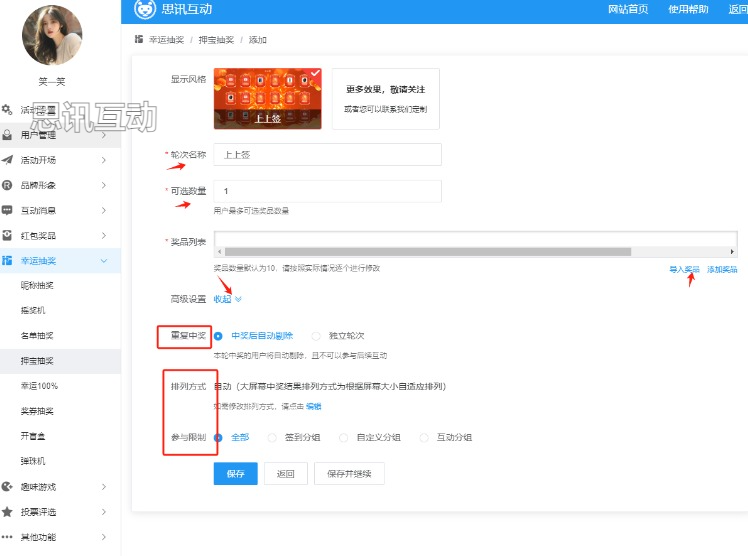
Task: Click the 奖品列表 horizontal scrollbar thumb
Action: (428, 251)
